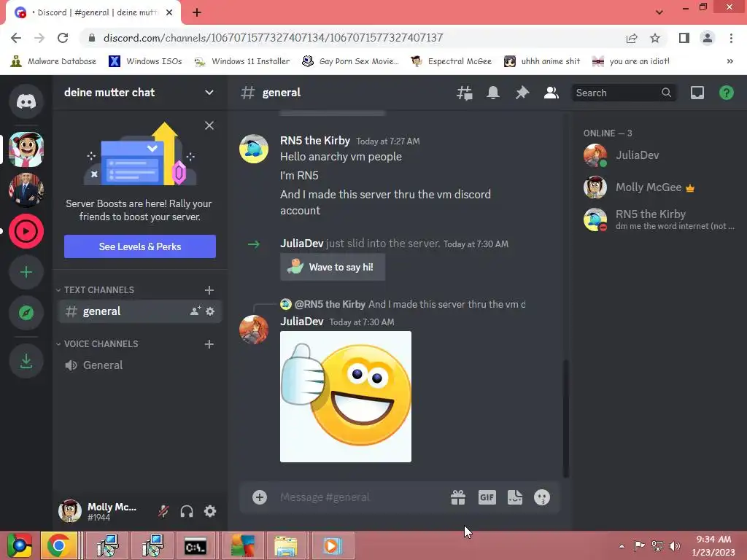Select the deine mutter chat server icon
The height and width of the screenshot is (560, 747).
(26, 149)
